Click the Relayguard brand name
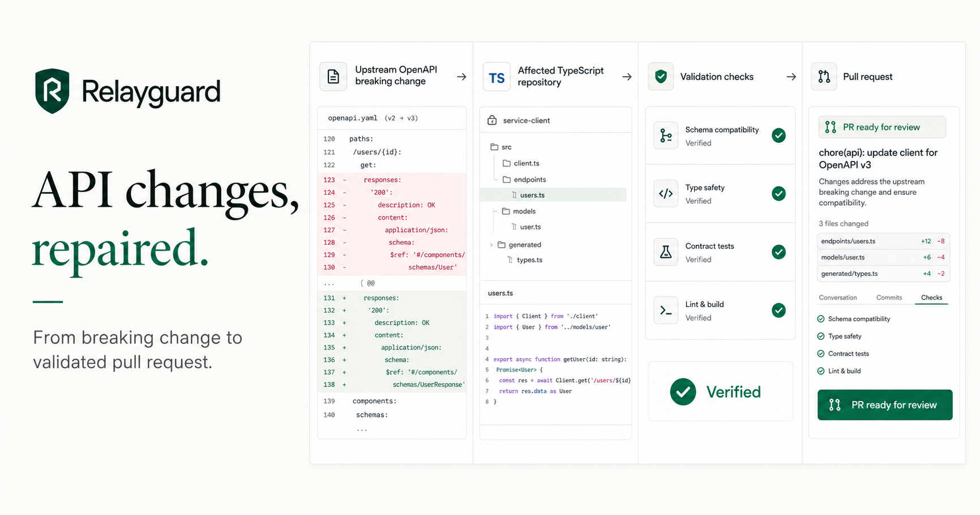This screenshot has width=980, height=515. 151,92
